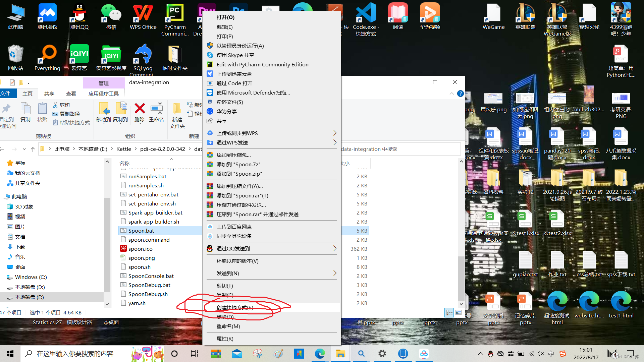Click the volume icon in system tray

coord(540,354)
